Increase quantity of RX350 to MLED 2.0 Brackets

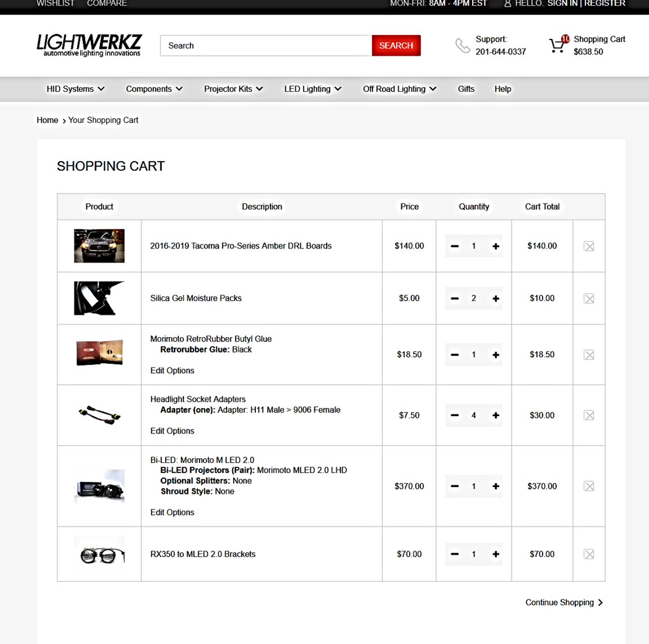click(495, 554)
